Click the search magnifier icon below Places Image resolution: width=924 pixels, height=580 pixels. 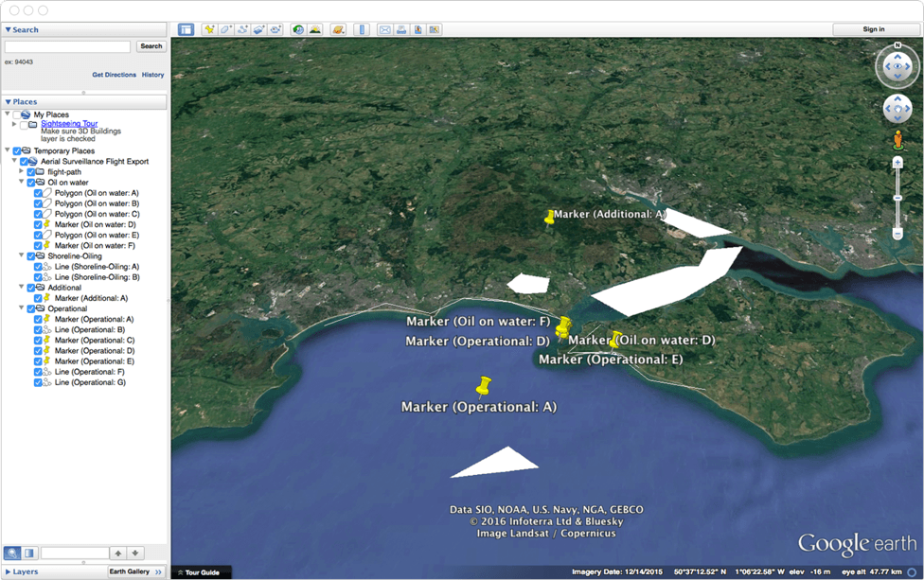click(12, 553)
